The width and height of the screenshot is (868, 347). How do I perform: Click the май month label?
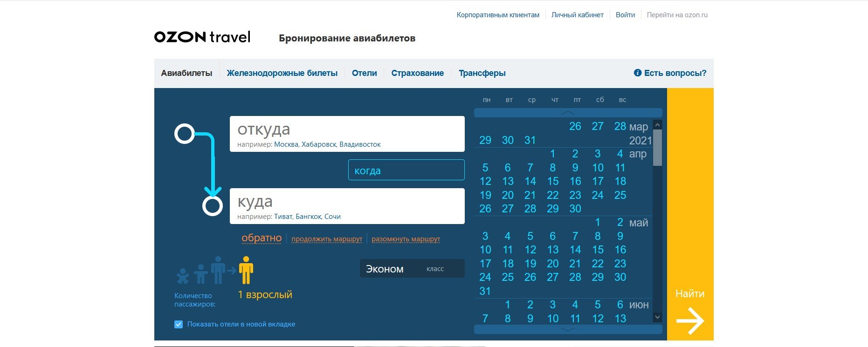point(639,223)
